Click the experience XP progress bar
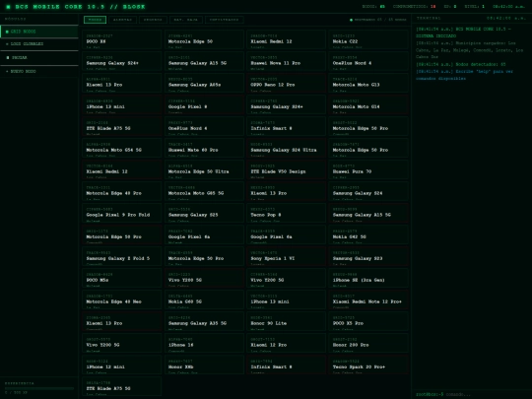Viewport: 532px width, 399px height. pos(39,388)
